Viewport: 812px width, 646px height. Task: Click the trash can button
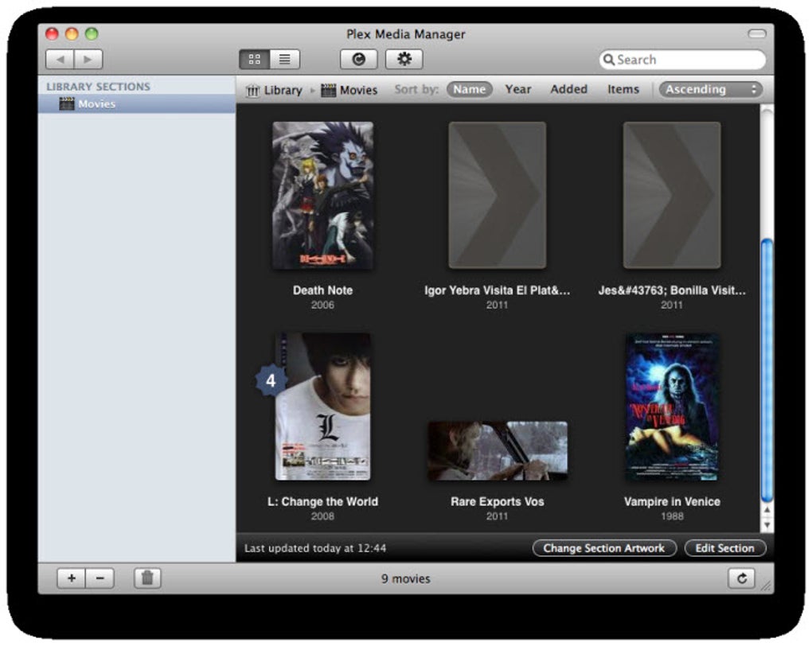tap(147, 578)
